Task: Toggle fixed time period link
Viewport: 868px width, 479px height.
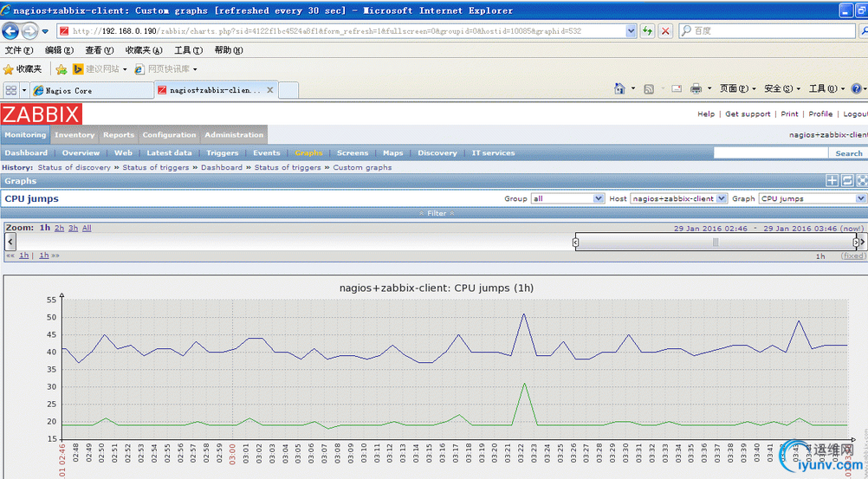Action: click(x=853, y=256)
